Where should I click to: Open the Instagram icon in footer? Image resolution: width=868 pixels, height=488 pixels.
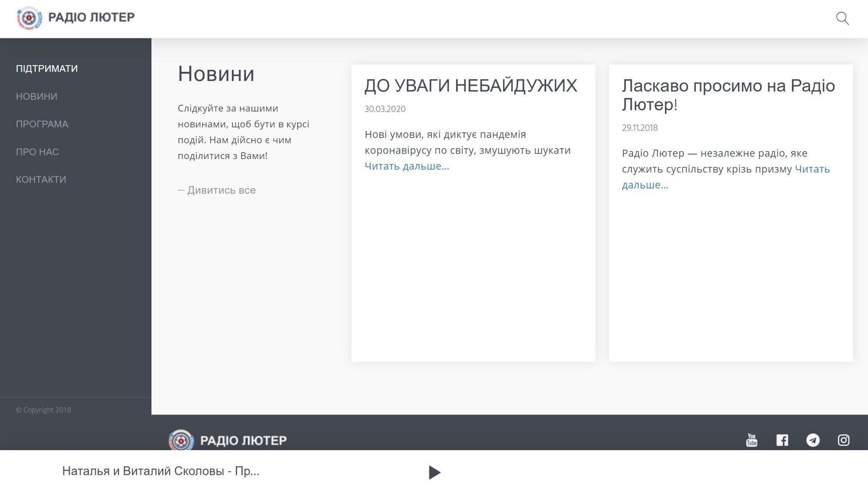click(x=844, y=440)
